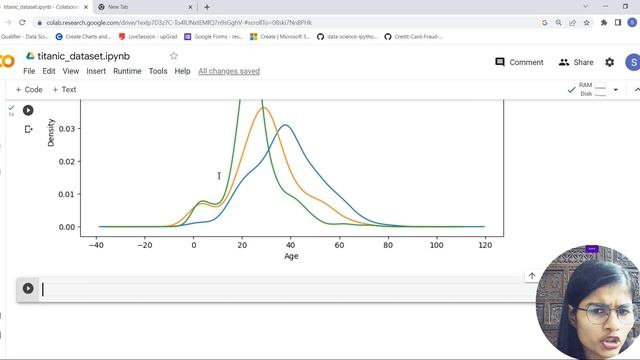Open the Comment panel
Viewport: 640px width, 360px height.
pyautogui.click(x=519, y=62)
